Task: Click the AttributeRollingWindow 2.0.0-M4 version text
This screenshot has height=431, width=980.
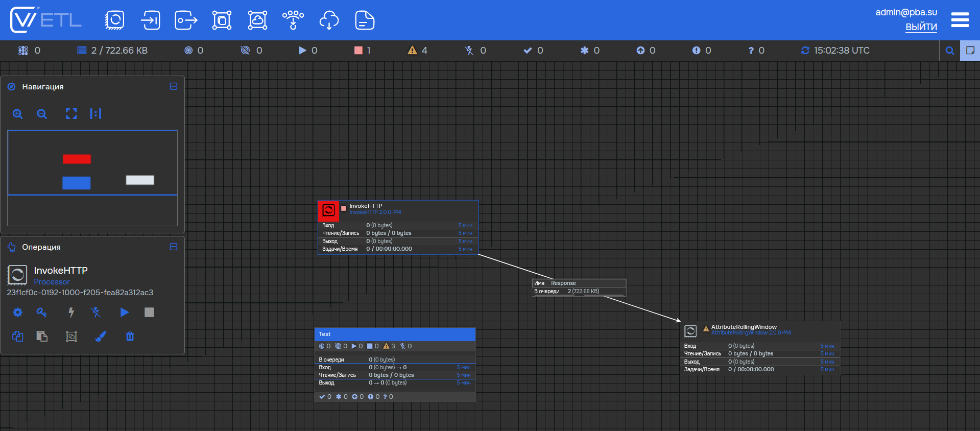Action: [x=751, y=333]
